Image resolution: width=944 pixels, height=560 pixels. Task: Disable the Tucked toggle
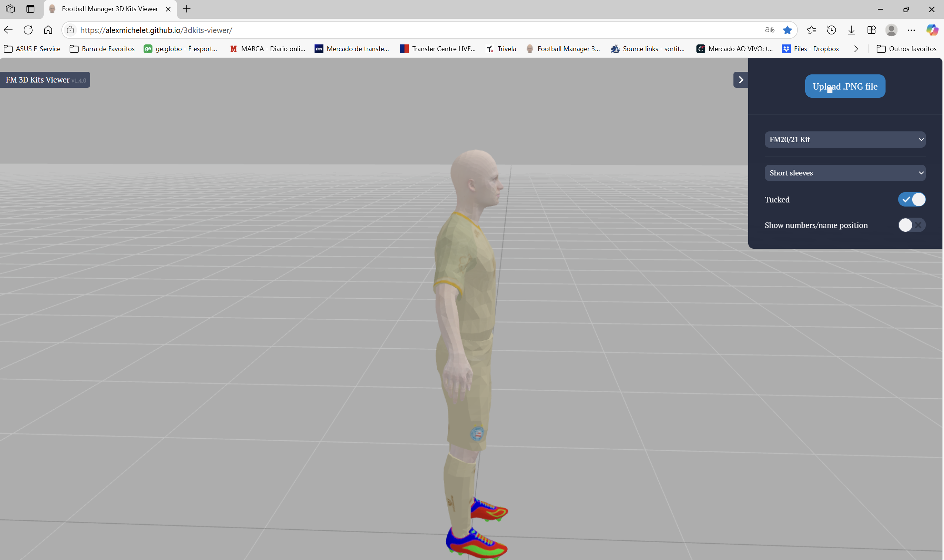click(911, 199)
